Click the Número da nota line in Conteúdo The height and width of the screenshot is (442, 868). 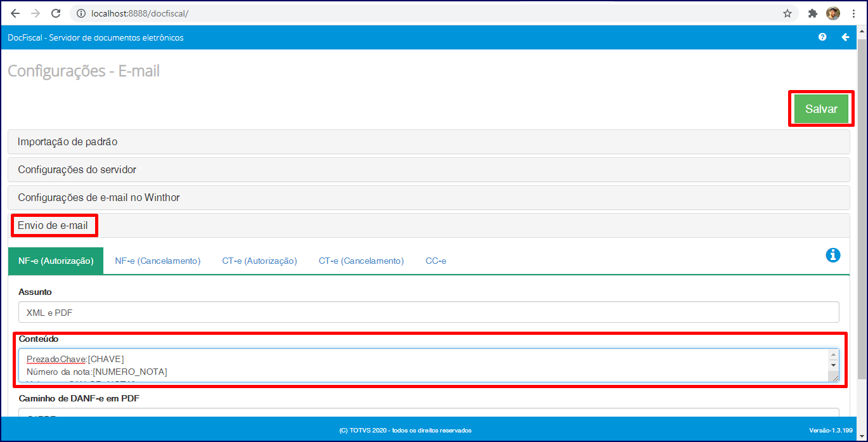click(x=97, y=371)
